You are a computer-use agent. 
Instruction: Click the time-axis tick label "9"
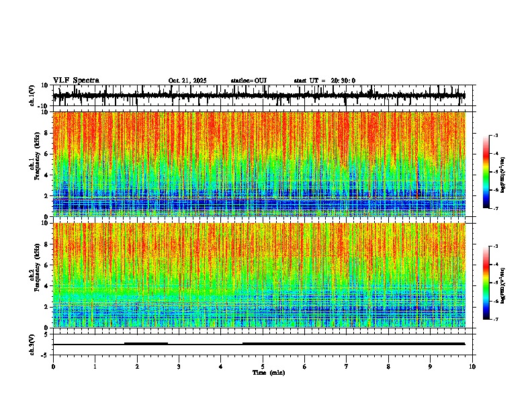click(x=430, y=367)
